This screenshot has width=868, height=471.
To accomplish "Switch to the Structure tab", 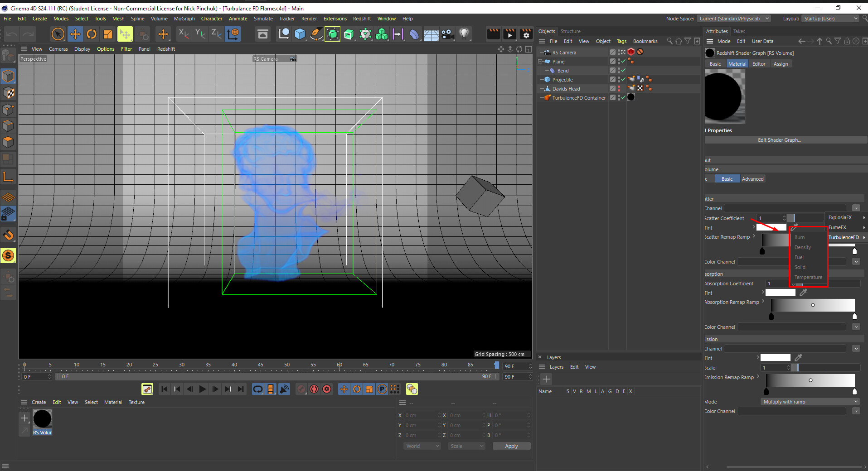I will pos(570,31).
